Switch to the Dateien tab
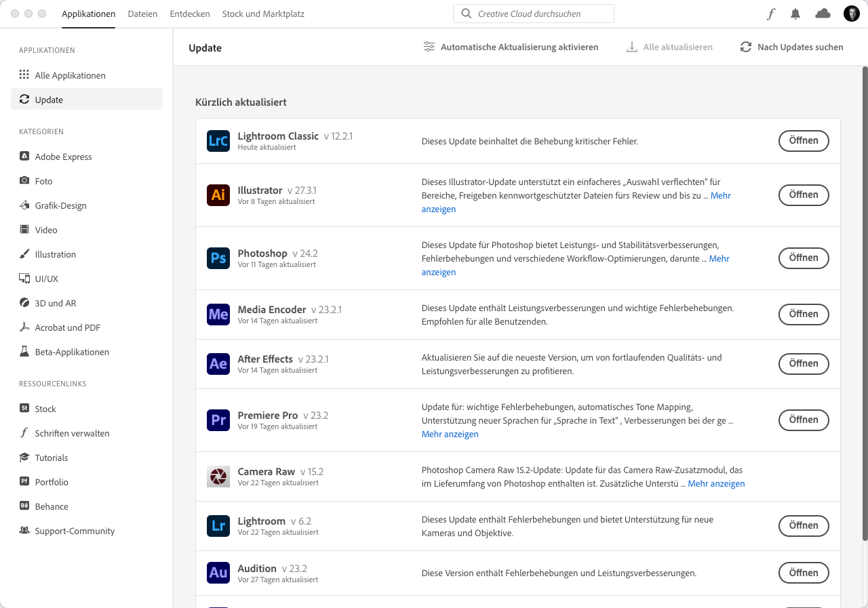The height and width of the screenshot is (608, 868). pos(142,14)
